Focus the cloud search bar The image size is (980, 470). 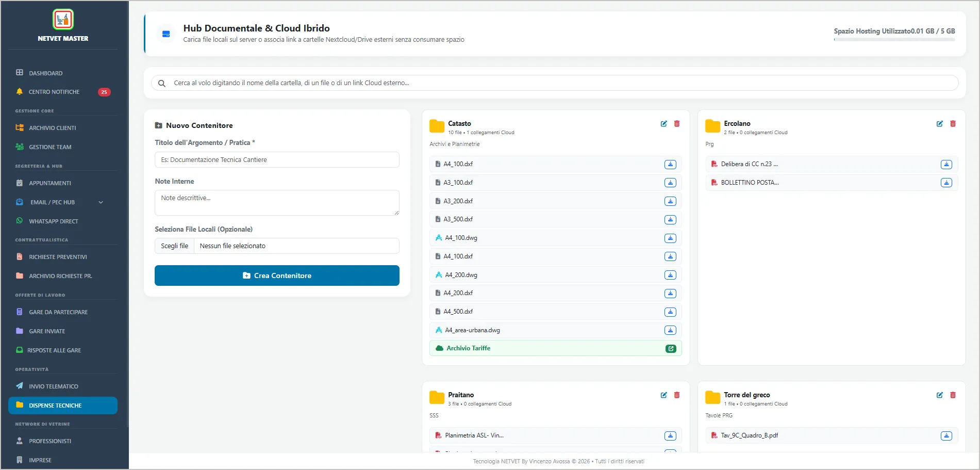[555, 83]
